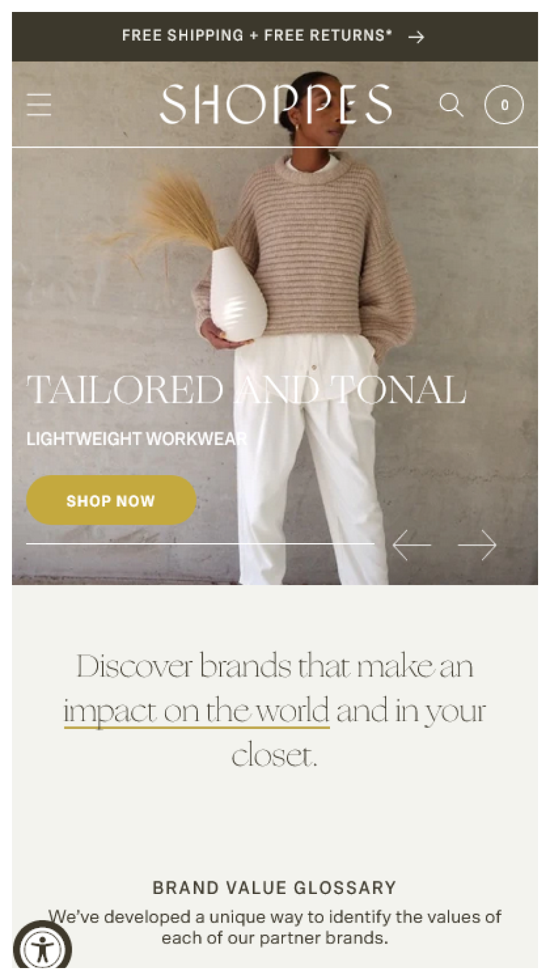The image size is (550, 980).
Task: Follow the underlined "impact on the world" link
Action: [197, 711]
